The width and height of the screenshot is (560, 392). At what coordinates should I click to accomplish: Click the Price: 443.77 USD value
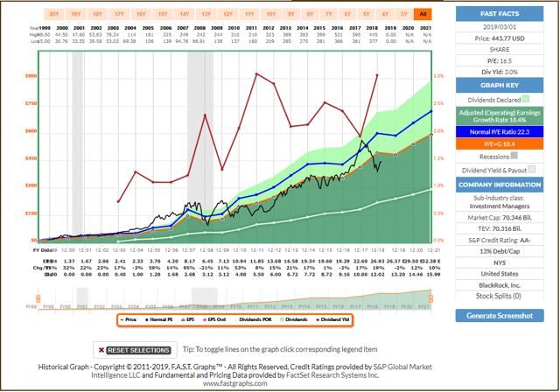pyautogui.click(x=500, y=38)
